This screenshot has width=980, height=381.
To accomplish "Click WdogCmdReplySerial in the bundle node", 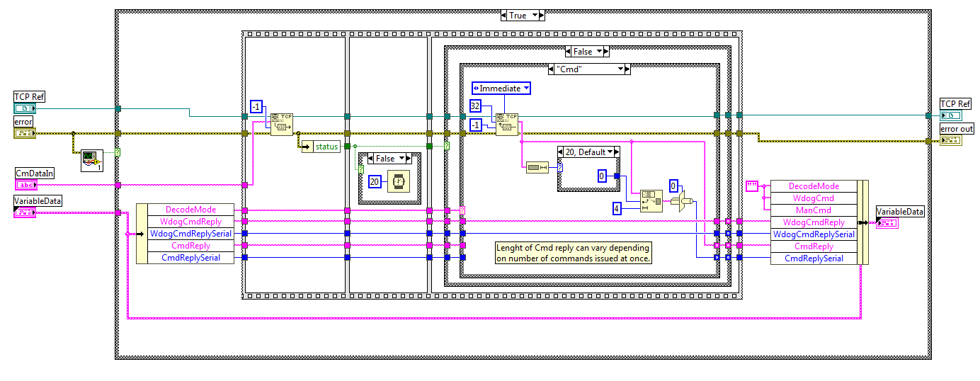I will click(x=814, y=234).
